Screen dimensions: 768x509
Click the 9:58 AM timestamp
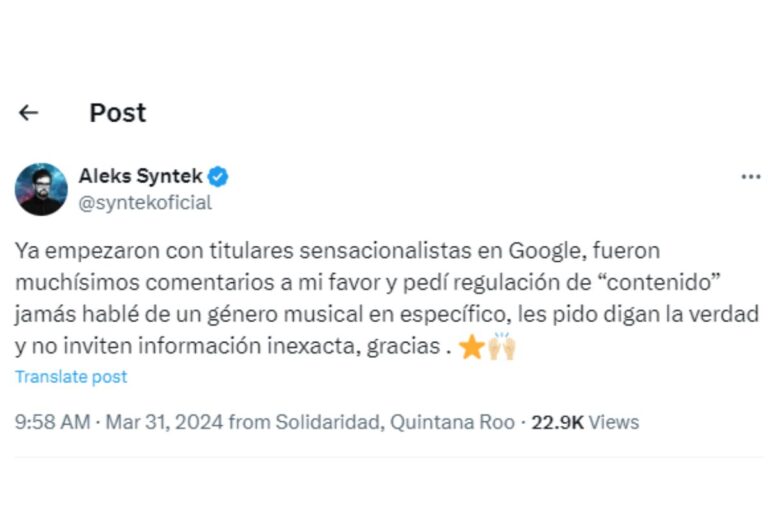52,422
